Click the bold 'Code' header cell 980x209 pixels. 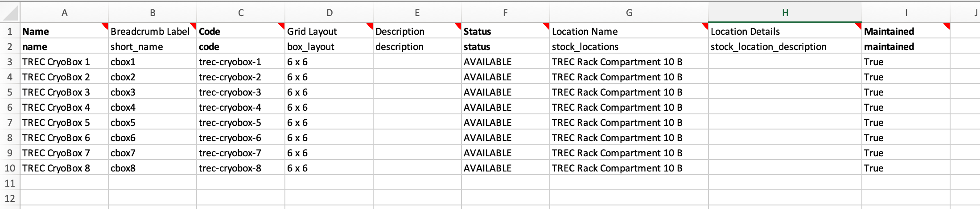[241, 31]
